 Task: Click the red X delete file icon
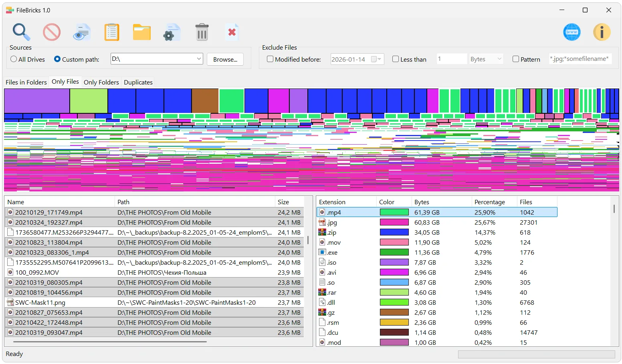click(x=232, y=32)
